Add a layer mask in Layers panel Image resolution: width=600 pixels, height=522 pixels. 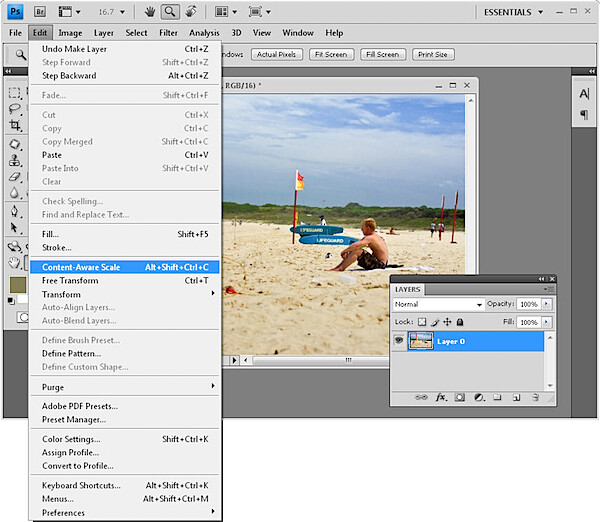(x=460, y=398)
